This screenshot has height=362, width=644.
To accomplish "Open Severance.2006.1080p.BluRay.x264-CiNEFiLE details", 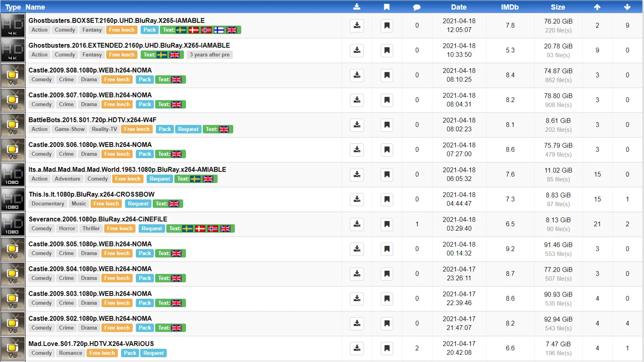I will point(98,219).
